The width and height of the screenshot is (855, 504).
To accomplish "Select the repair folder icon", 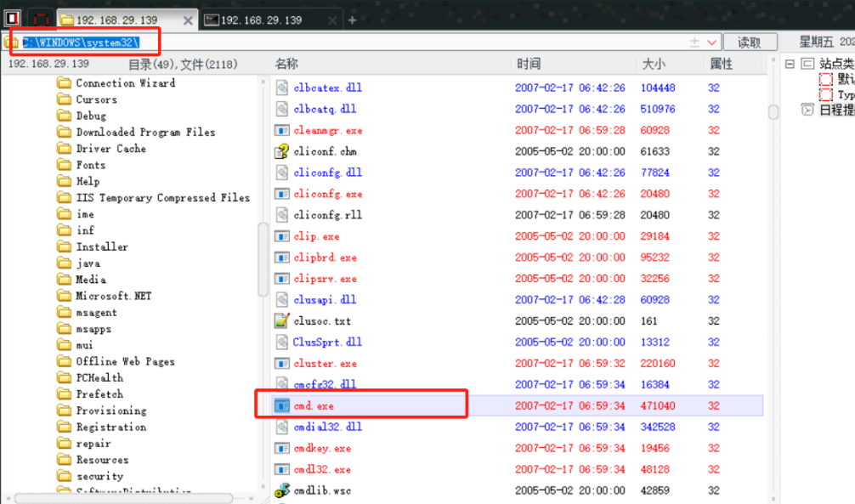I will [65, 444].
